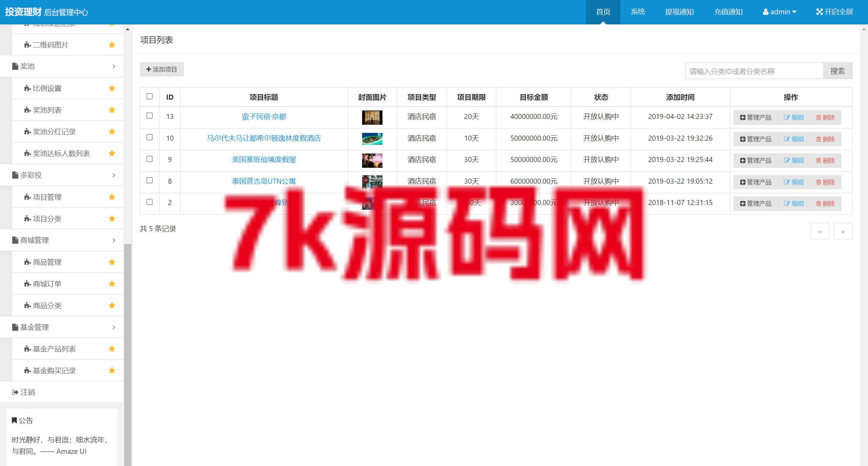Click the 搜索 button
The width and height of the screenshot is (868, 466).
(x=837, y=71)
